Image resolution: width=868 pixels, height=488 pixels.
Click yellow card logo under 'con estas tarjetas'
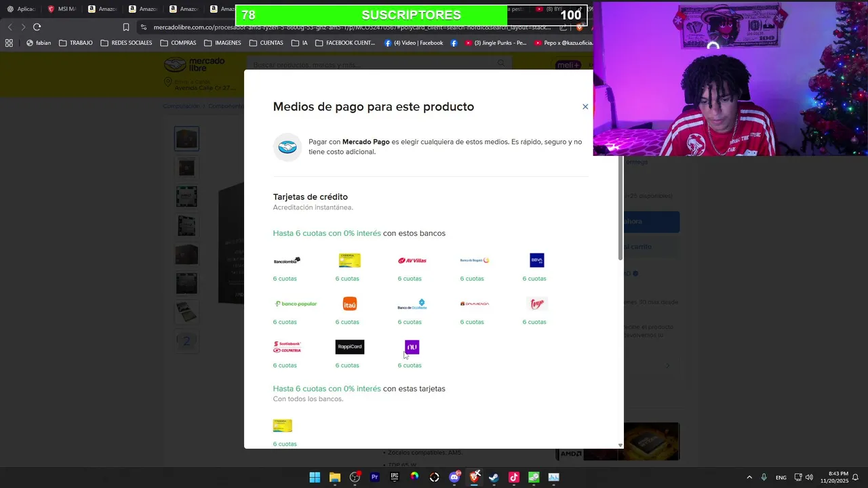pos(283,426)
